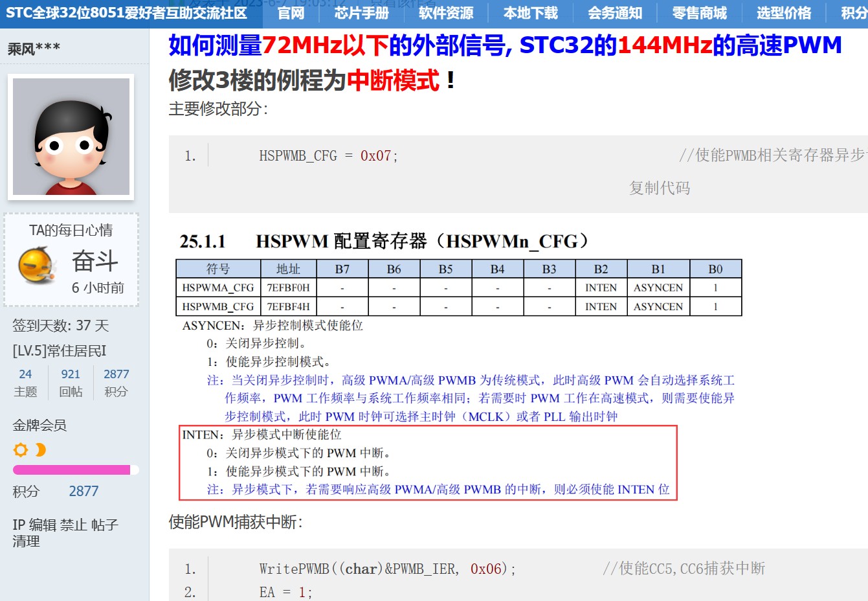
Task: Click the moon level icon under 金牌会员
Action: [x=41, y=449]
